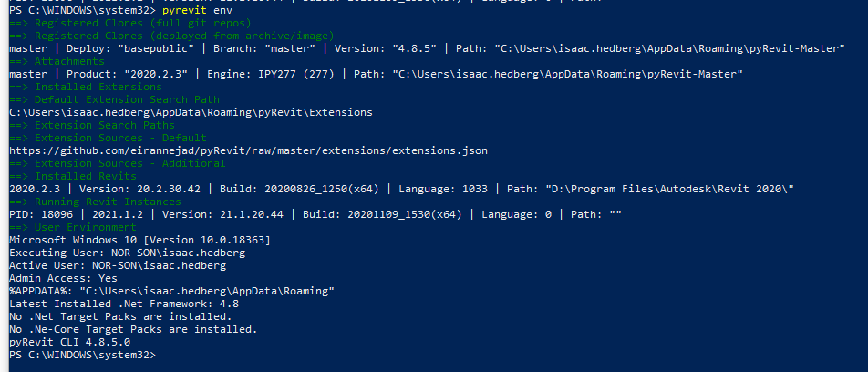Click the Microsoft Windows 10 version line
Viewport: 868px width, 372px height.
click(x=140, y=241)
